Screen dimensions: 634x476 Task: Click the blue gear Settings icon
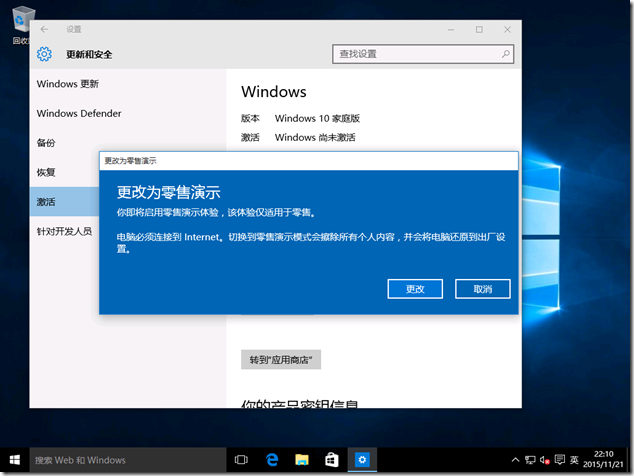[44, 54]
